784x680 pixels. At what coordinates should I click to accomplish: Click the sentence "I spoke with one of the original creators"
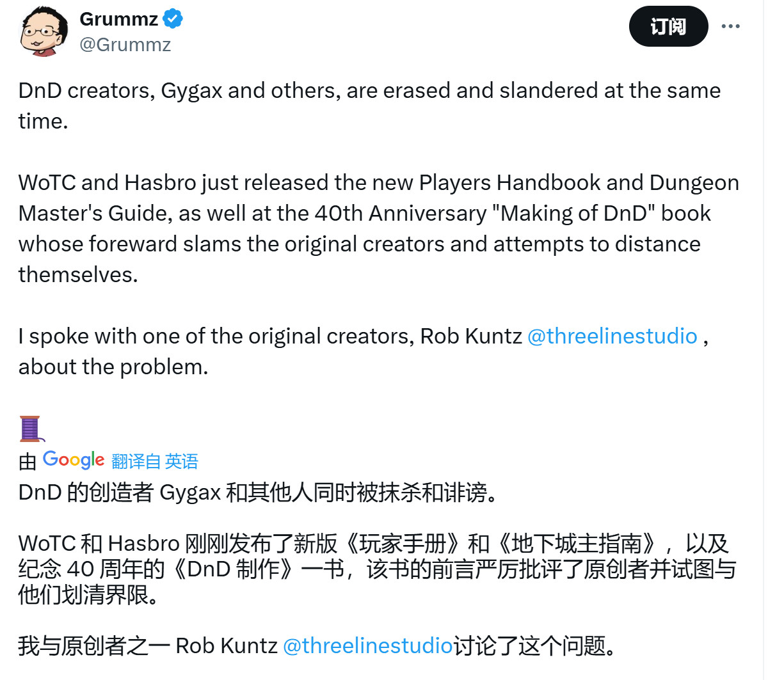pos(269,336)
